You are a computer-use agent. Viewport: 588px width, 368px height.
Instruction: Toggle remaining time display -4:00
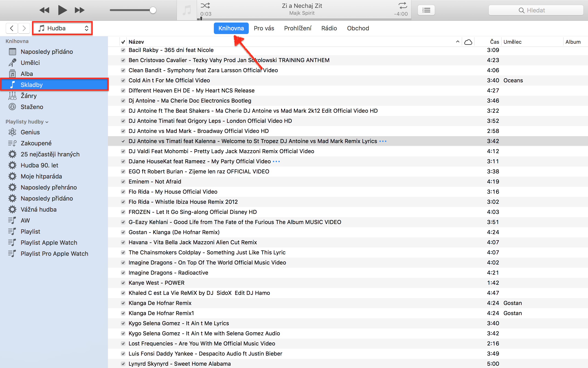401,14
